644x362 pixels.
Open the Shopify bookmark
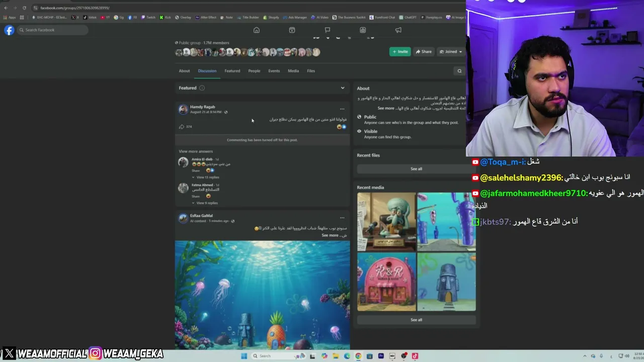click(272, 18)
